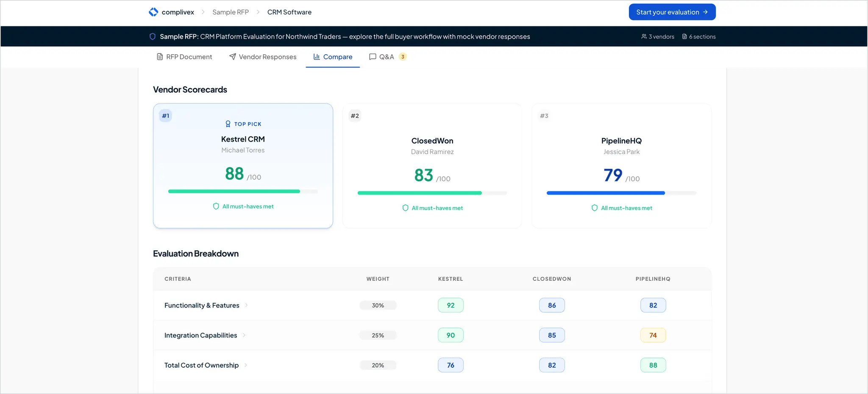Click the breadcrumb chevron after complivex
This screenshot has width=868, height=394.
203,12
